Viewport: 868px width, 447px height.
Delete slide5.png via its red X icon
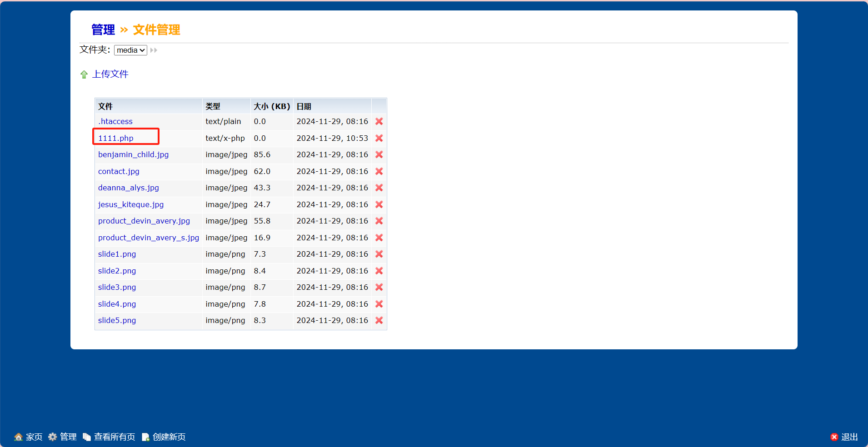point(379,320)
